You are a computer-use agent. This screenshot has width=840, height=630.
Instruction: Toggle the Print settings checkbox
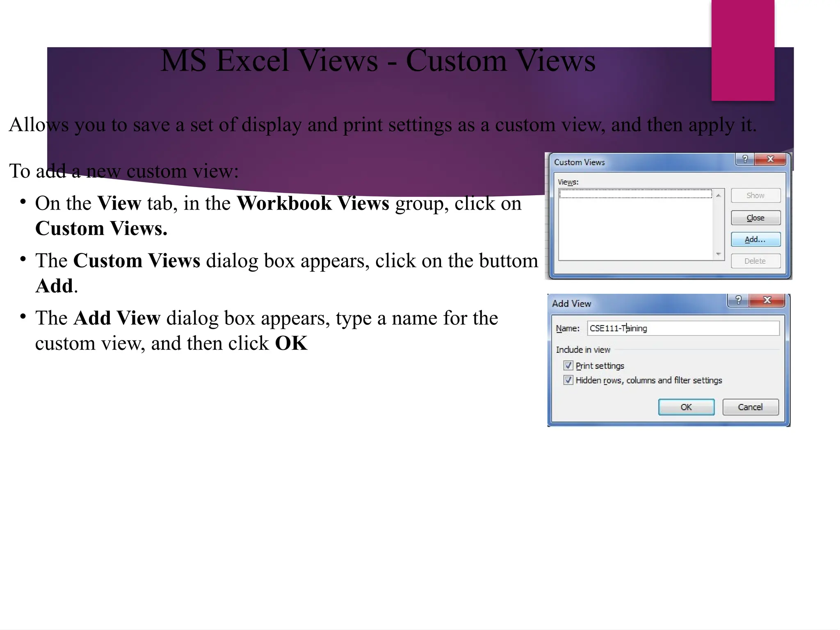coord(568,365)
